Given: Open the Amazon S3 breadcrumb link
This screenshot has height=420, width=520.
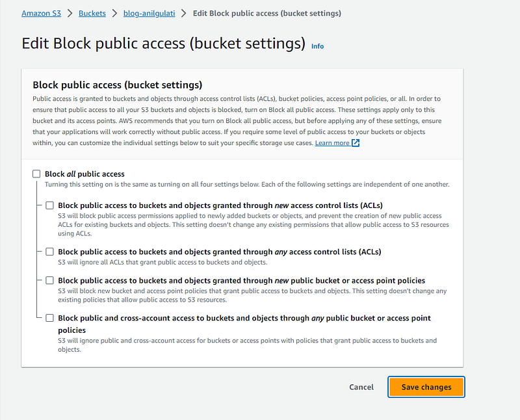Looking at the screenshot, I should click(41, 13).
